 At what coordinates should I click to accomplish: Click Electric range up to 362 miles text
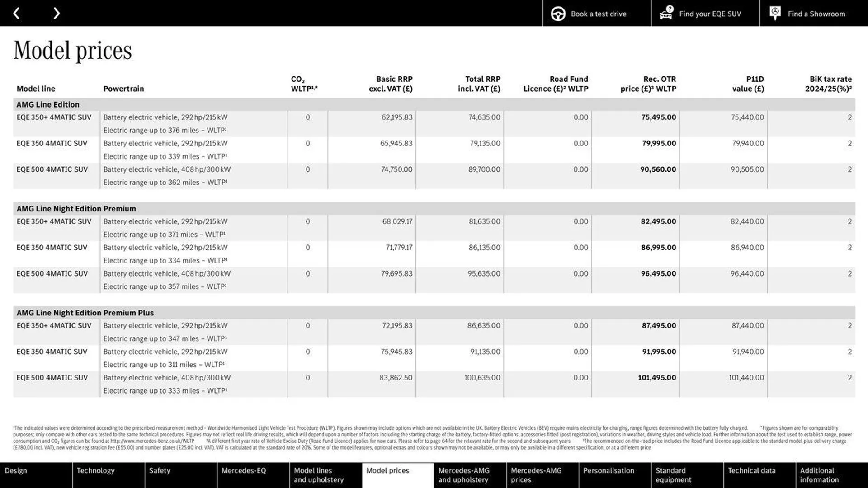[165, 183]
